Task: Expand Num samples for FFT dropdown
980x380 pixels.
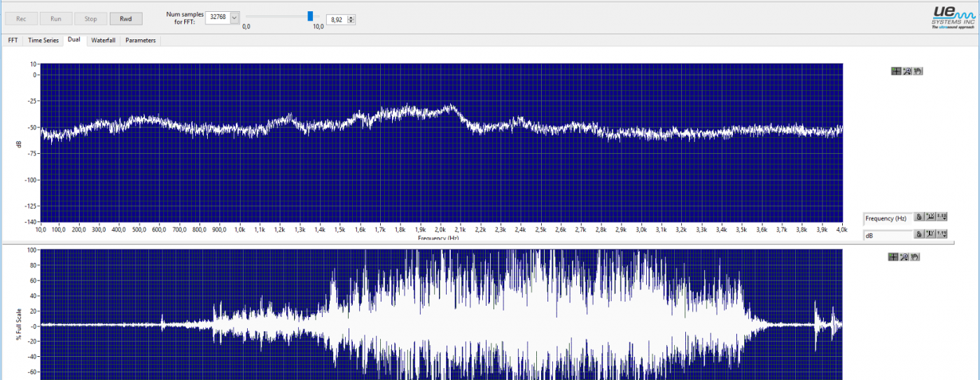Action: (234, 19)
